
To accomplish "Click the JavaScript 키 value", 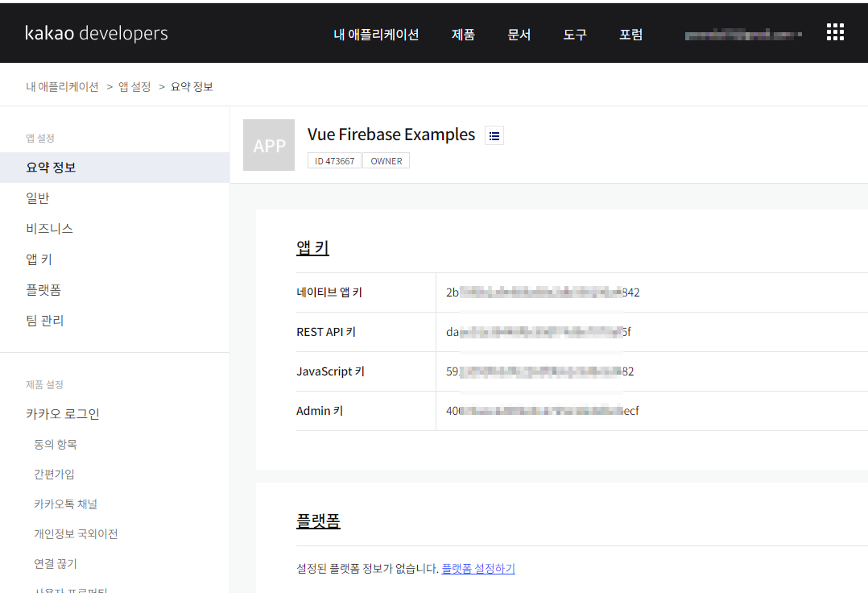I will tap(540, 371).
